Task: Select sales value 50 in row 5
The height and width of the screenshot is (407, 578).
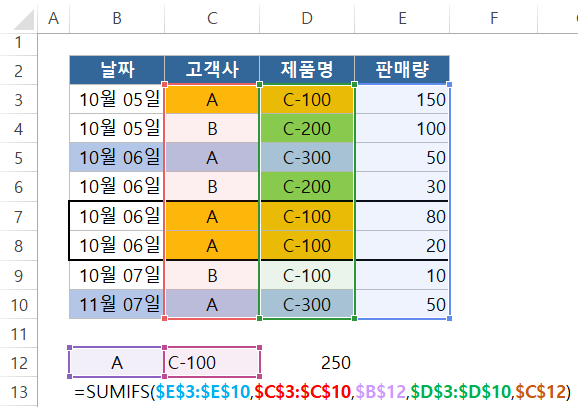Action: pos(402,157)
